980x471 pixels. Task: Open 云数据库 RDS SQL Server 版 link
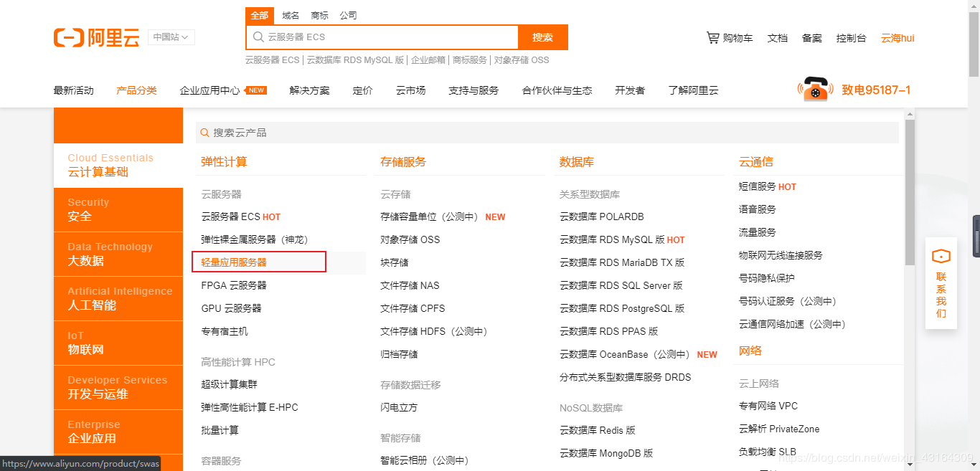(x=621, y=285)
